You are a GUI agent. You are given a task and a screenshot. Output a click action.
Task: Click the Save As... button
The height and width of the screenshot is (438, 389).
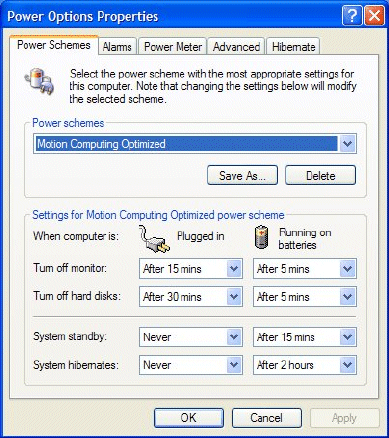click(242, 175)
